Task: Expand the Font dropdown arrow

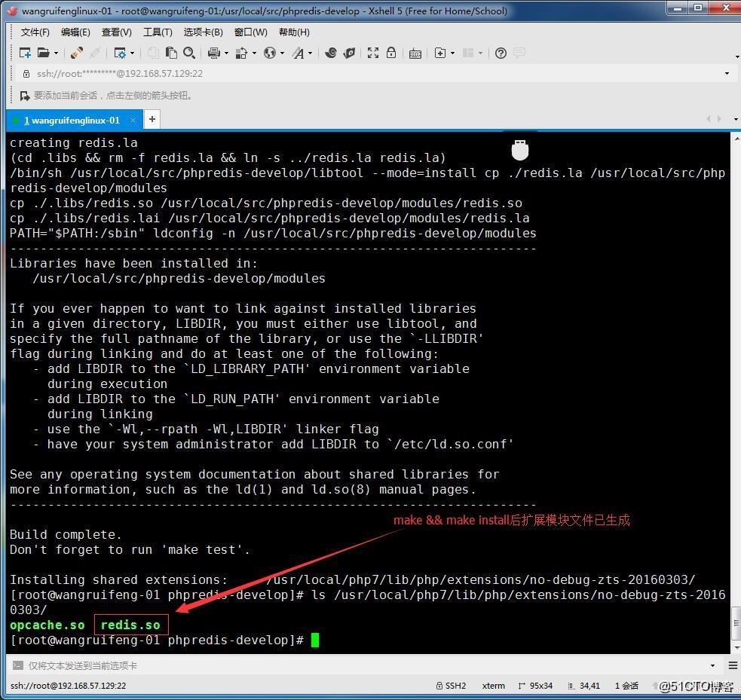Action: tap(311, 53)
